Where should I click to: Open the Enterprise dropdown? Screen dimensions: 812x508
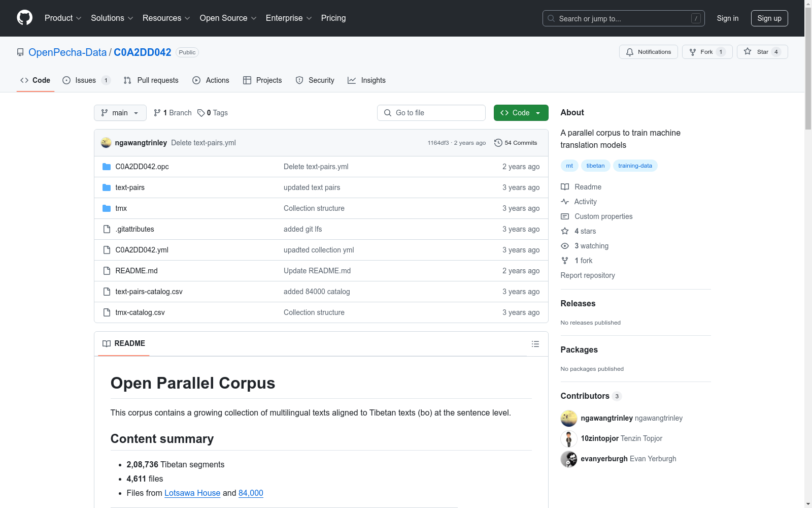(x=289, y=18)
